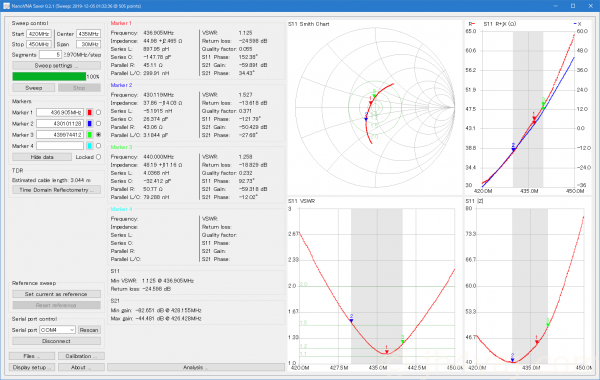Open Time Domain Reflectometry window
The height and width of the screenshot is (380, 600).
(57, 190)
